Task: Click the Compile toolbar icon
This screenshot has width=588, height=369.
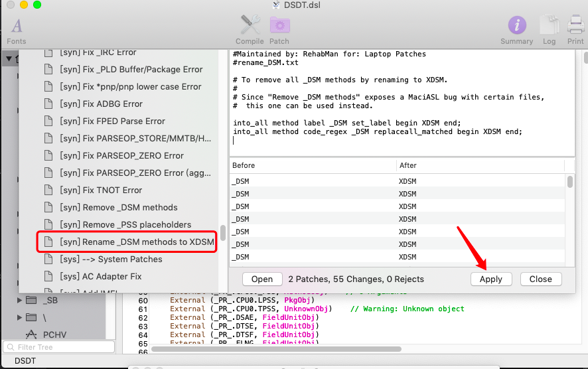Action: pyautogui.click(x=250, y=25)
